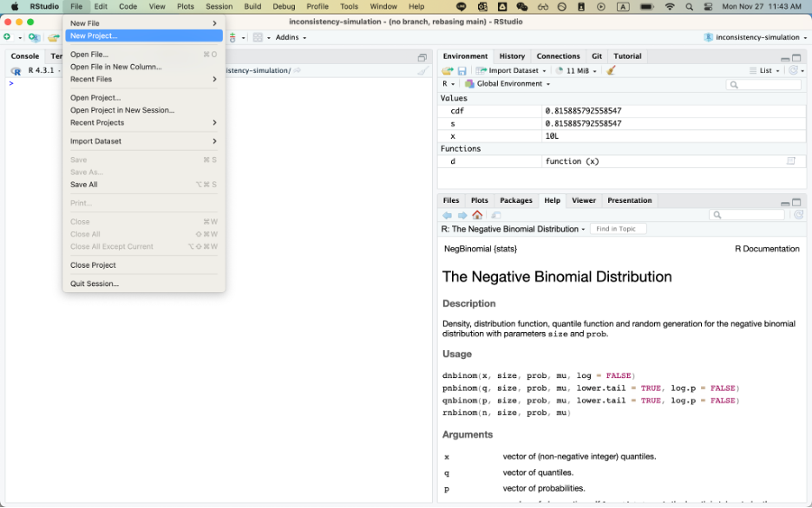The width and height of the screenshot is (812, 508).
Task: Expand the New File submenu
Action: [143, 23]
